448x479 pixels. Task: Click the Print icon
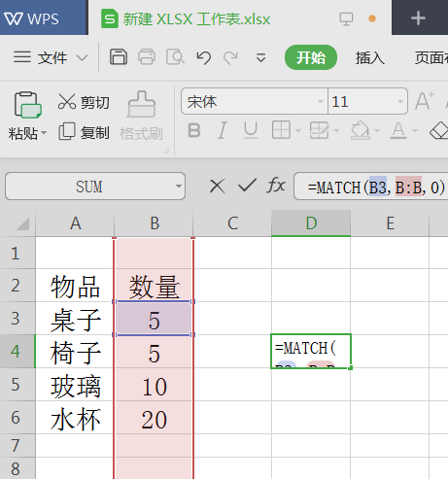[x=147, y=57]
